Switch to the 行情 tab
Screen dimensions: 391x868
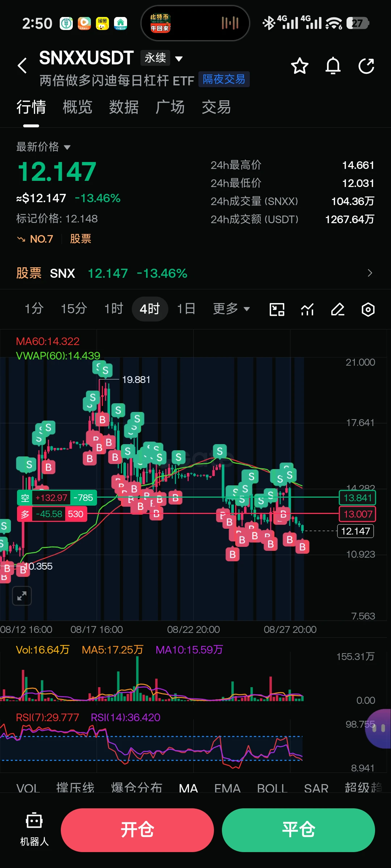pyautogui.click(x=31, y=107)
